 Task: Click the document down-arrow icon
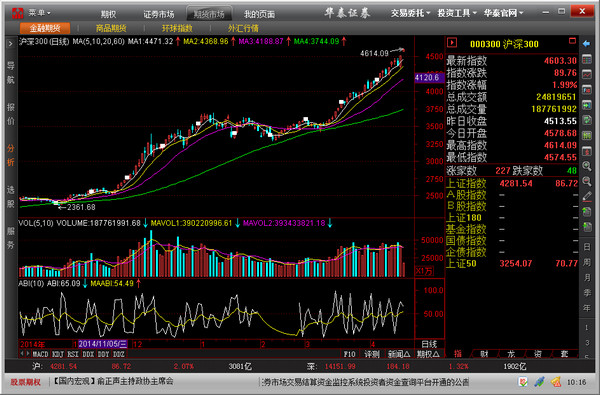[x=587, y=227]
